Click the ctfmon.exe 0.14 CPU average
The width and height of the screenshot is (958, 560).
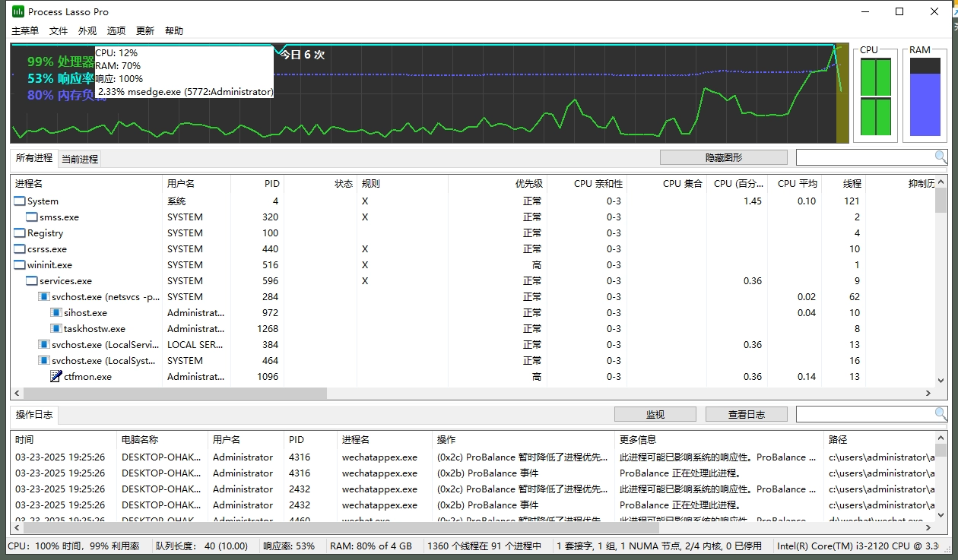coord(807,377)
